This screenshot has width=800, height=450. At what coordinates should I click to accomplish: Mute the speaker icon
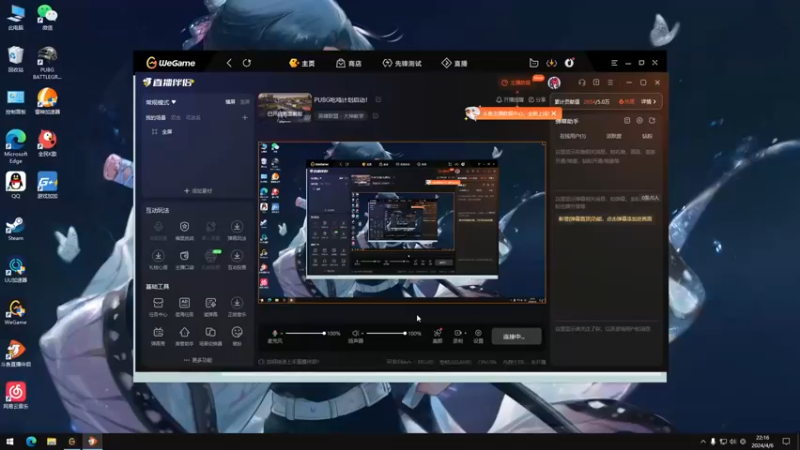click(356, 334)
